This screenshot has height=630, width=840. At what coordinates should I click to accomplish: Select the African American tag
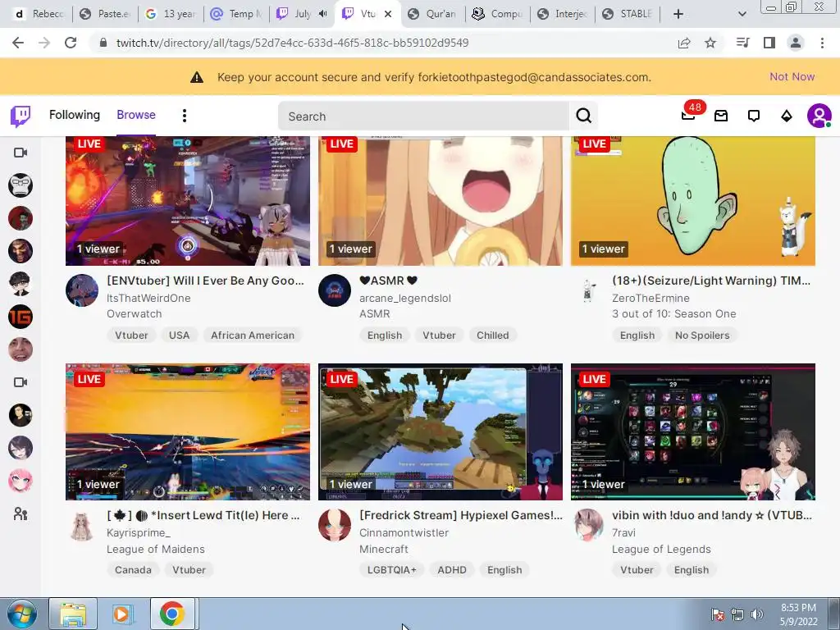tap(253, 336)
